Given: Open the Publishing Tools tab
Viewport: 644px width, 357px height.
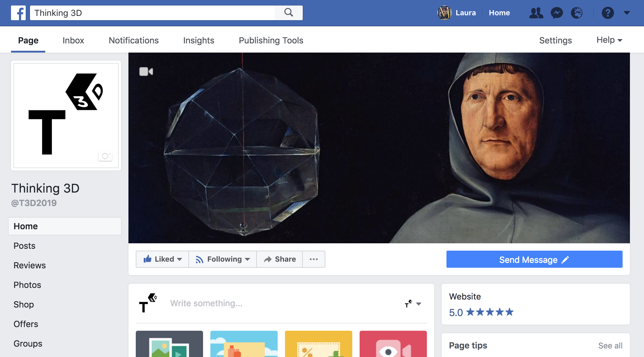Looking at the screenshot, I should click(271, 40).
